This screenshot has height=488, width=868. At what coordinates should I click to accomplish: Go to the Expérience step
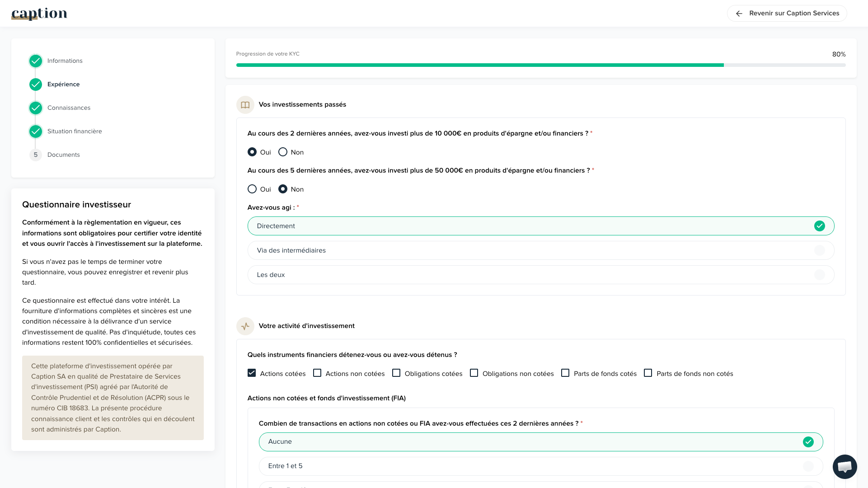[x=63, y=84]
